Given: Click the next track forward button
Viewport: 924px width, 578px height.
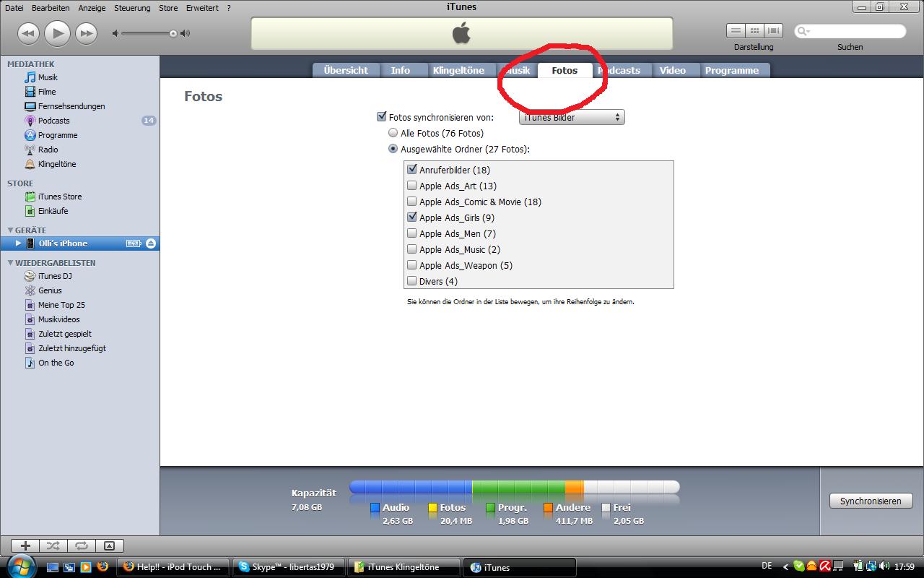Looking at the screenshot, I should point(86,33).
